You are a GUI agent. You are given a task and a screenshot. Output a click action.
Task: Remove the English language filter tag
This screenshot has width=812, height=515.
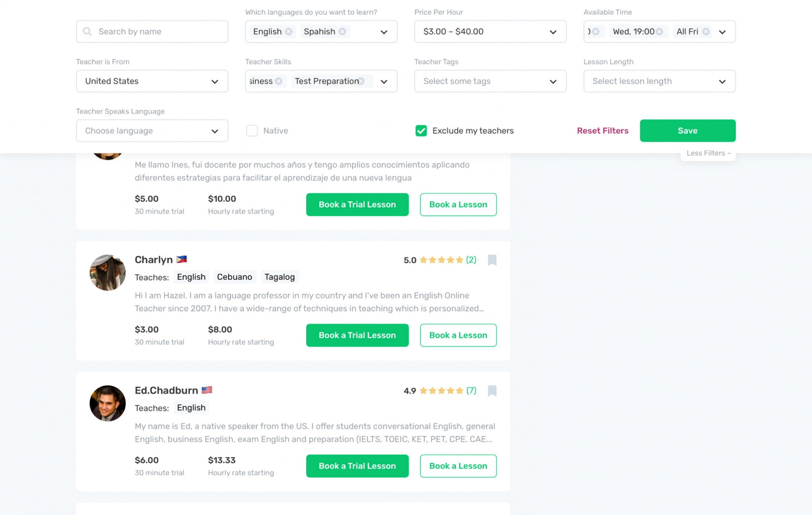289,31
